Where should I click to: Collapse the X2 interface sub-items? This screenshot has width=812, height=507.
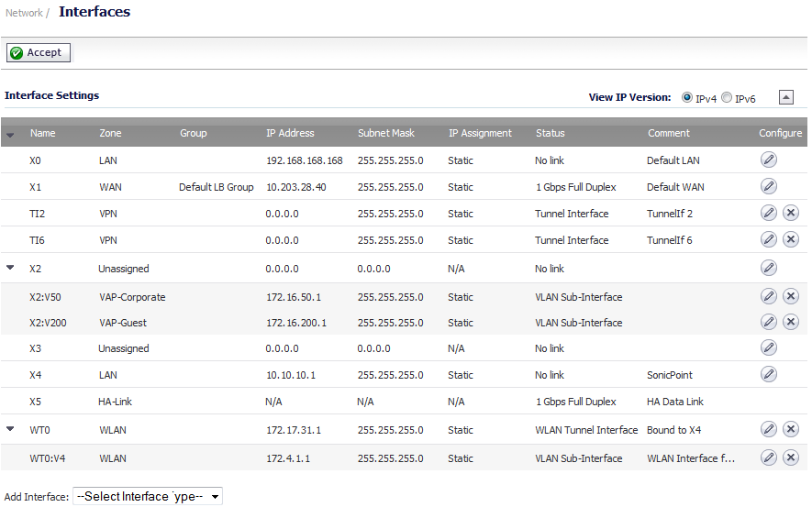pyautogui.click(x=10, y=268)
